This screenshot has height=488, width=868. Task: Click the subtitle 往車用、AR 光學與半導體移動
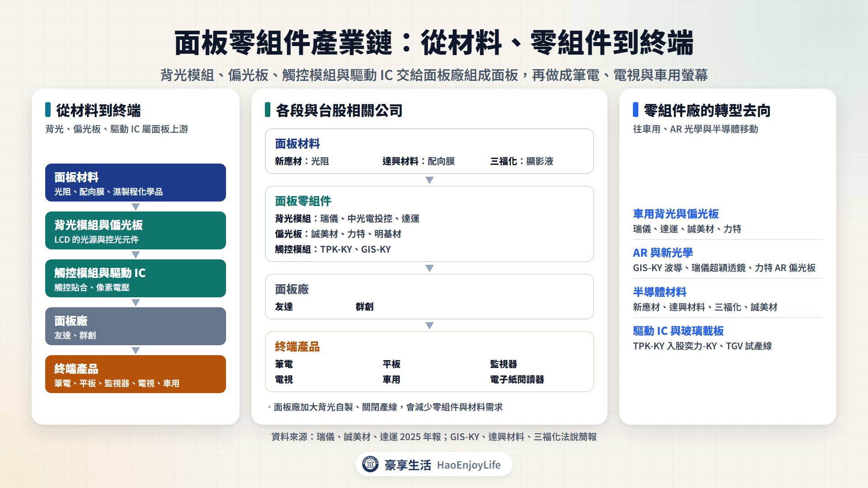(695, 129)
